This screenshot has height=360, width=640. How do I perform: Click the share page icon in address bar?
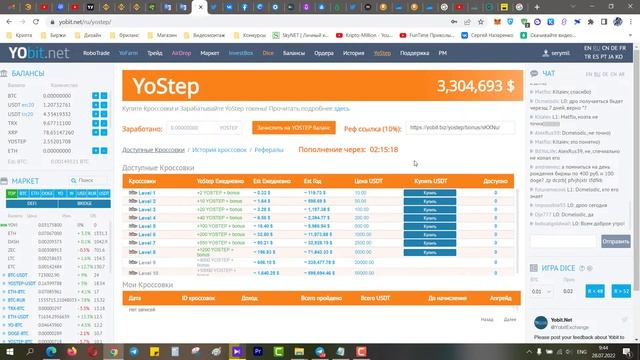coord(467,22)
